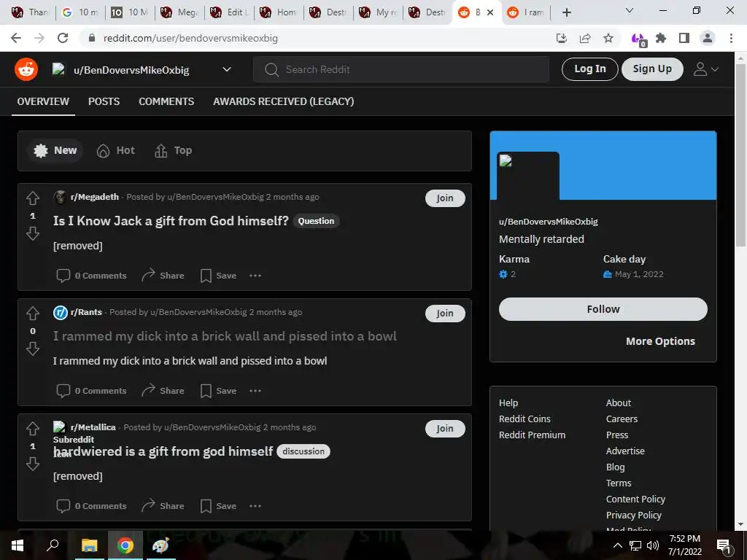The image size is (747, 560).
Task: Save the r/Rants post
Action: point(218,391)
